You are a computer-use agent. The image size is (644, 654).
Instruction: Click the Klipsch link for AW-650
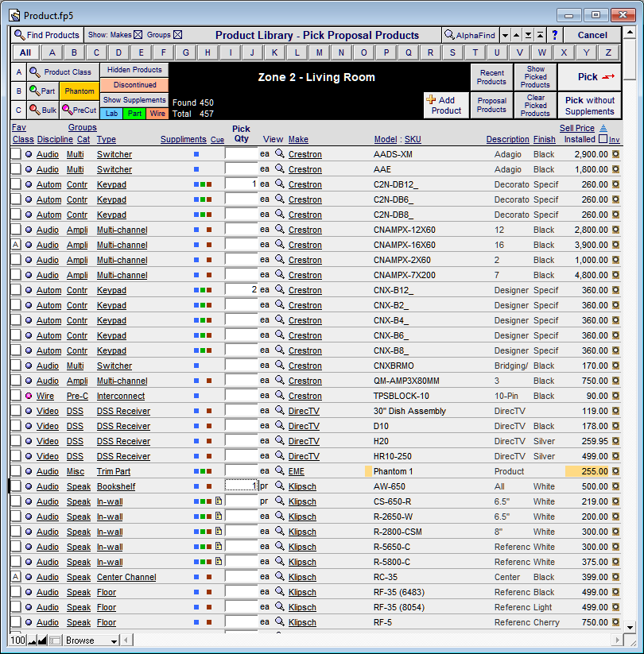coord(302,486)
